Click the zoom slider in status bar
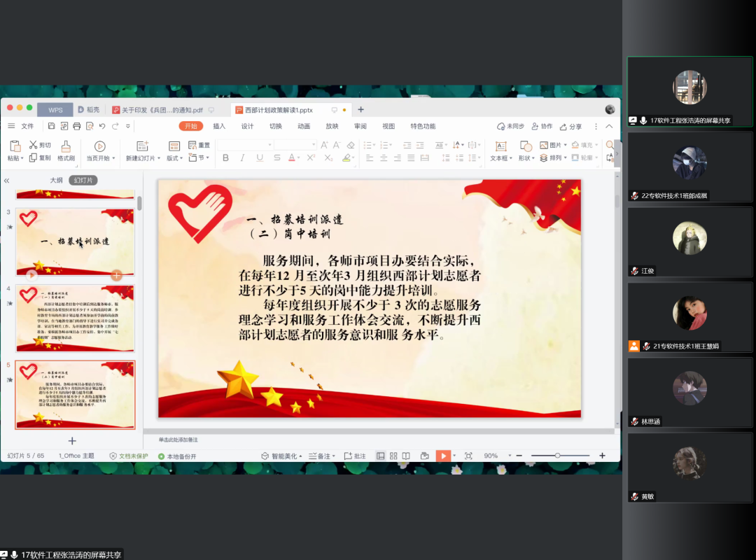Screen dimensions: 756x560 point(557,456)
